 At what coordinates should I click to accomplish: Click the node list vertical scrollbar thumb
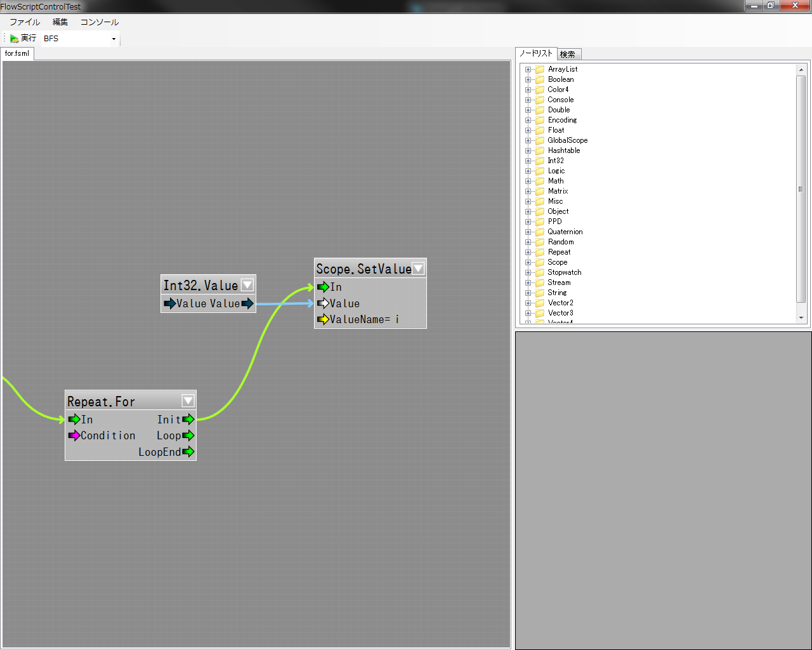pos(801,189)
